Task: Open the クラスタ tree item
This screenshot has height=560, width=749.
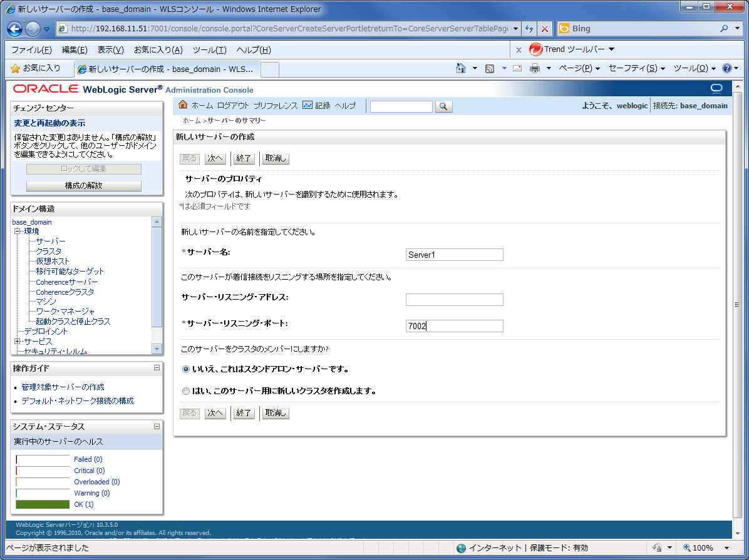Action: tap(49, 251)
